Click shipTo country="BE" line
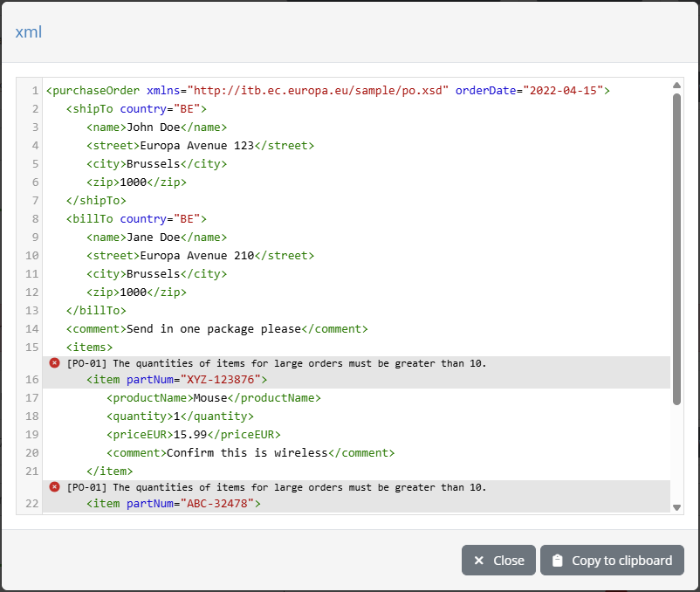This screenshot has width=700, height=592. coord(136,109)
